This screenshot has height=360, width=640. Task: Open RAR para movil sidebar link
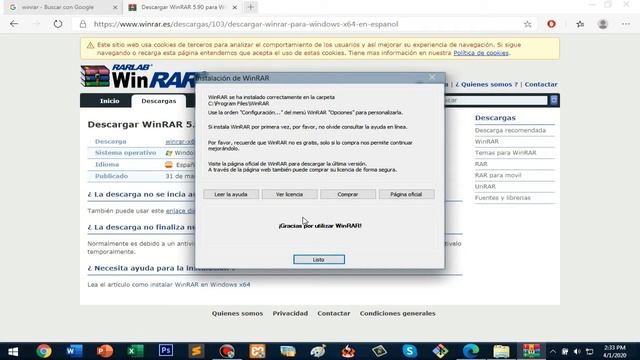point(498,175)
